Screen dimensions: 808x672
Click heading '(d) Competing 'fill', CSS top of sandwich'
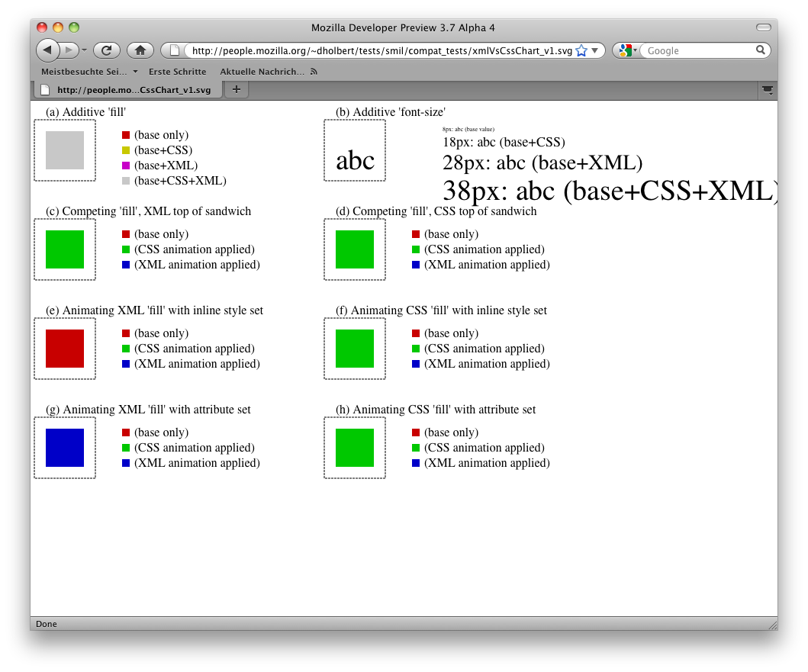(436, 211)
